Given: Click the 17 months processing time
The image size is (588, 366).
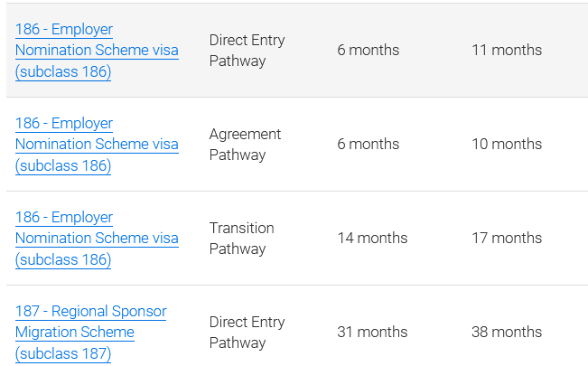Looking at the screenshot, I should coord(507,239).
